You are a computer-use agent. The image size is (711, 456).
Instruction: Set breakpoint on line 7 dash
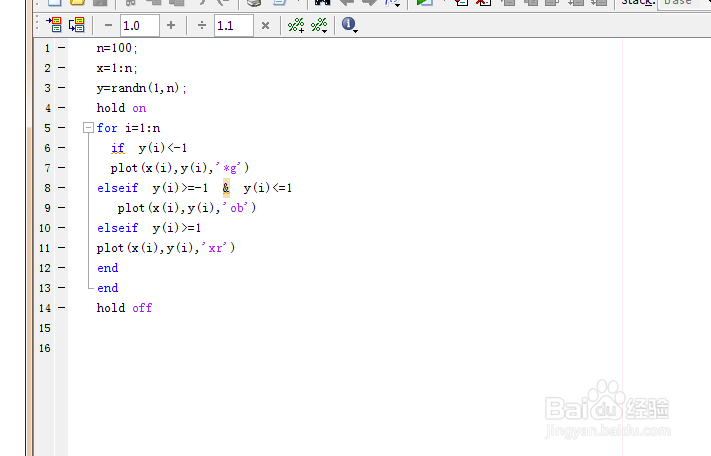pyautogui.click(x=62, y=168)
